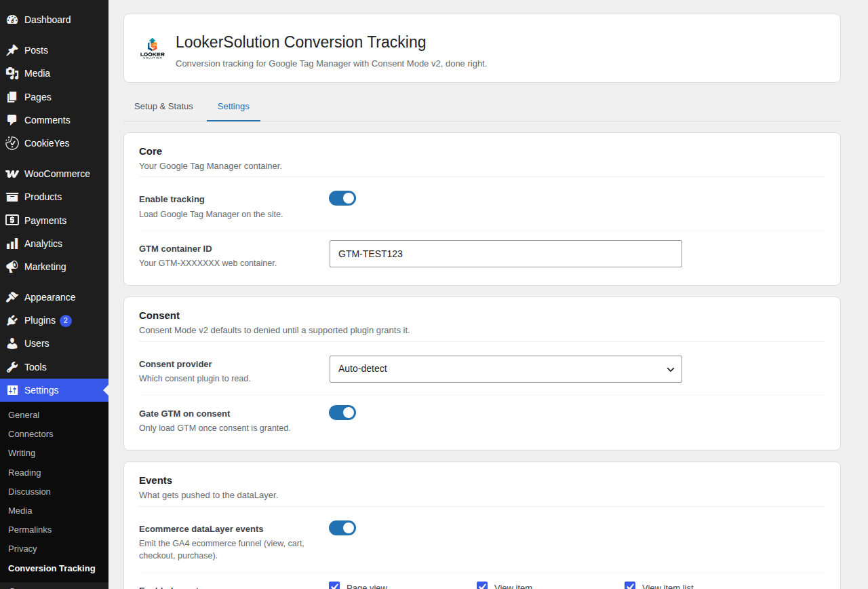The width and height of the screenshot is (868, 589).
Task: Click the Core section heading
Action: click(x=151, y=151)
